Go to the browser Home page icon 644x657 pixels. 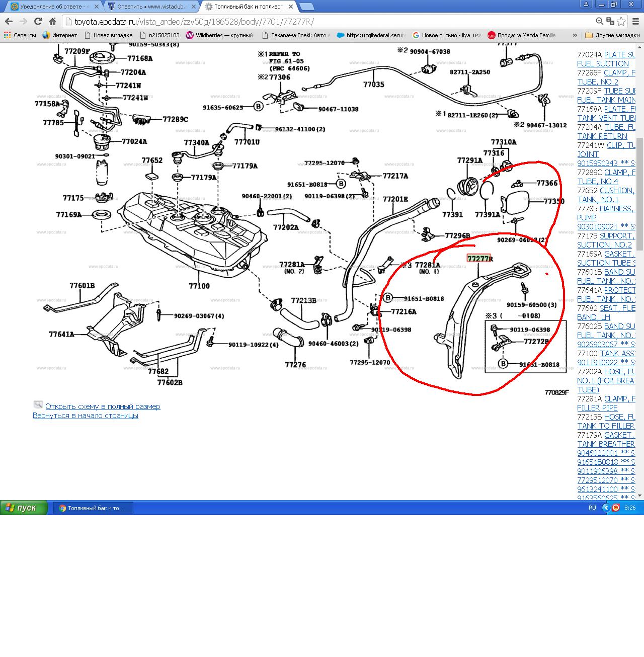pyautogui.click(x=52, y=21)
